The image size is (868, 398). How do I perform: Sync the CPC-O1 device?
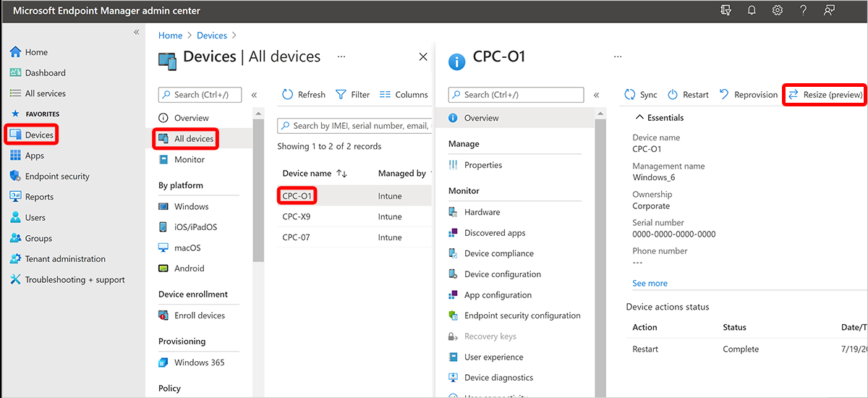coord(641,95)
